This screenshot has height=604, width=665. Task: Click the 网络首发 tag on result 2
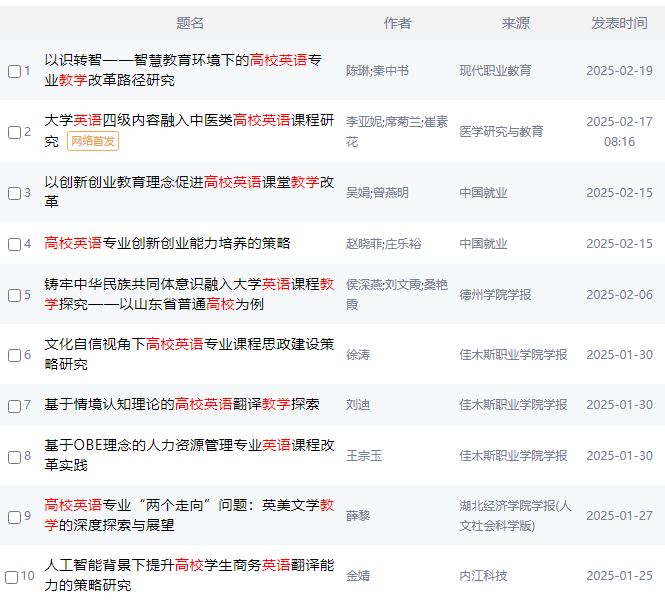click(x=93, y=141)
